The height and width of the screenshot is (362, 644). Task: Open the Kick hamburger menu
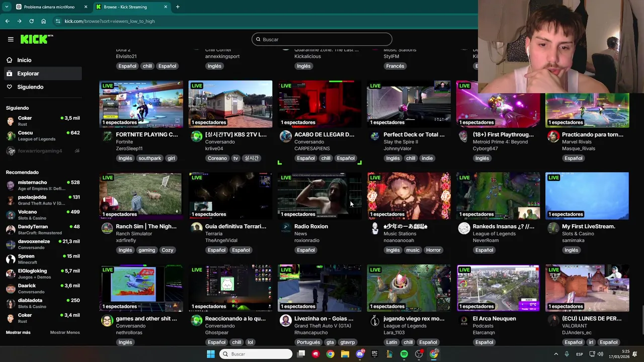[x=11, y=39]
